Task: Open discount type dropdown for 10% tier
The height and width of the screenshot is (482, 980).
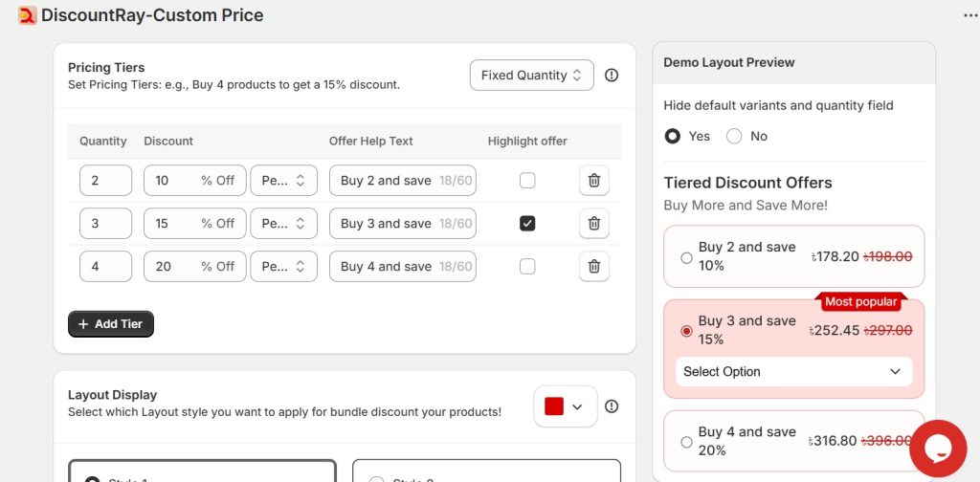Action: 283,181
